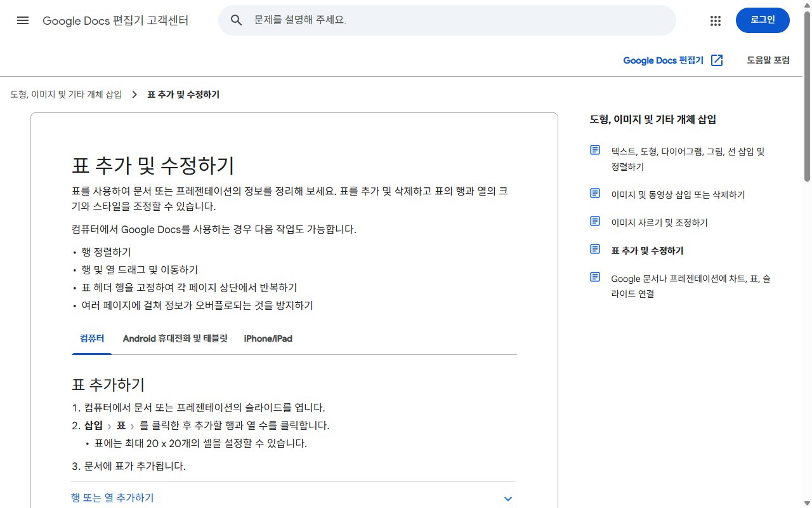Open 텍스트, 도형, 다이어그램, 그림, 선 삽입 article

[688, 159]
